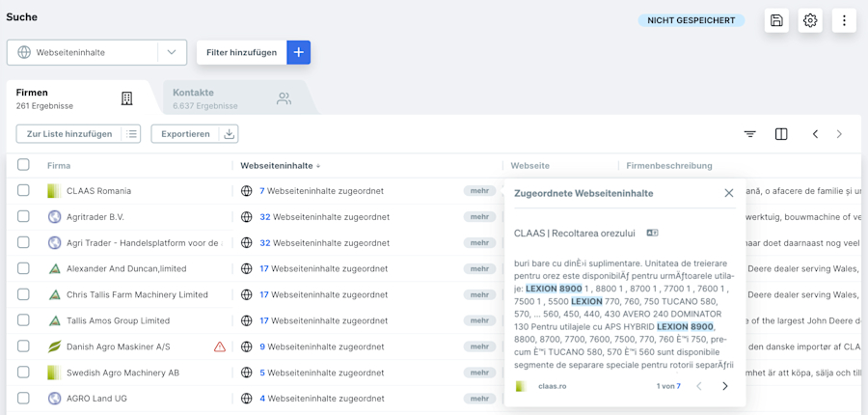
Task: Check the Swedish Agro Machinery AB checkbox
Action: [x=23, y=373]
